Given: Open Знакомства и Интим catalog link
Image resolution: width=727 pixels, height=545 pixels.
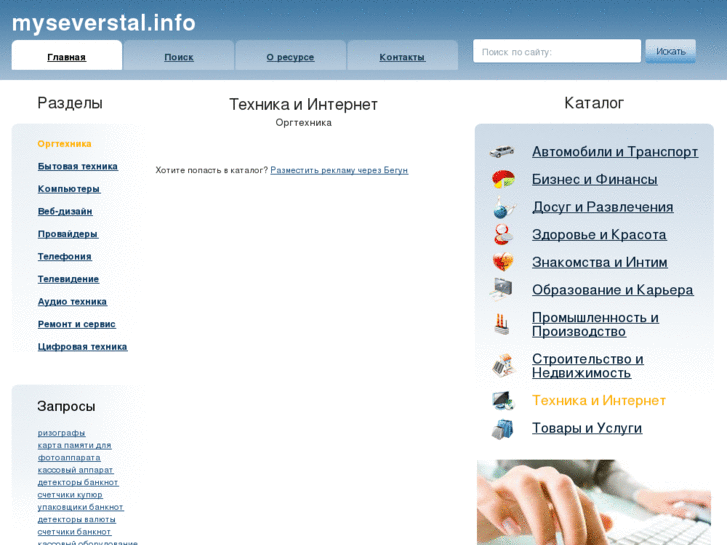Looking at the screenshot, I should tap(599, 262).
